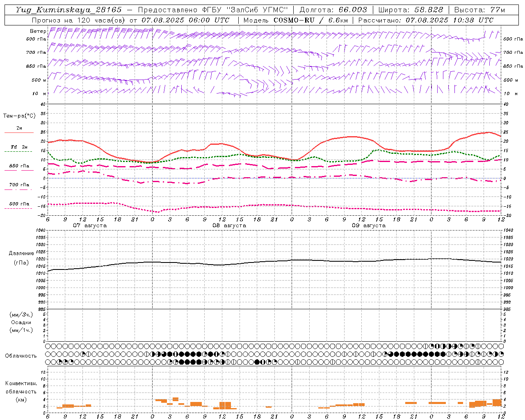The width and height of the screenshot is (525, 420).
Task: Click the 'Ветер' wind panel label
Action: point(38,31)
